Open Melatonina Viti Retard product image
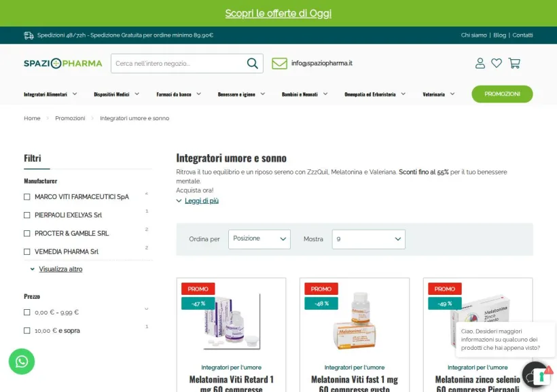The height and width of the screenshot is (392, 557). pos(231,321)
